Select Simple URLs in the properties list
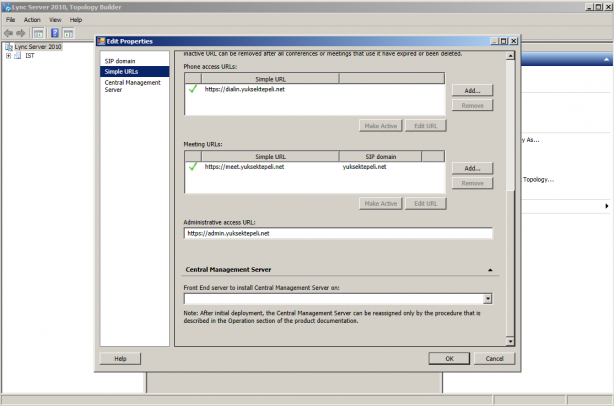Screen dimensions: 614x406 coord(135,72)
